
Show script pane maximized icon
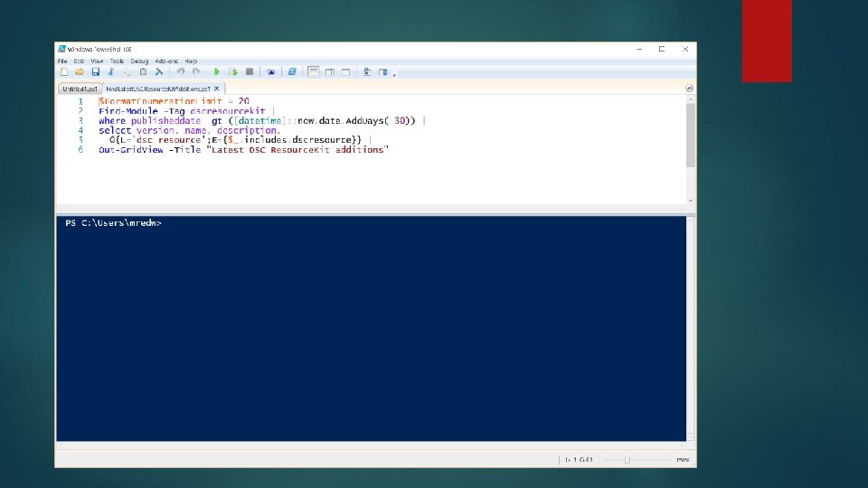tap(346, 72)
